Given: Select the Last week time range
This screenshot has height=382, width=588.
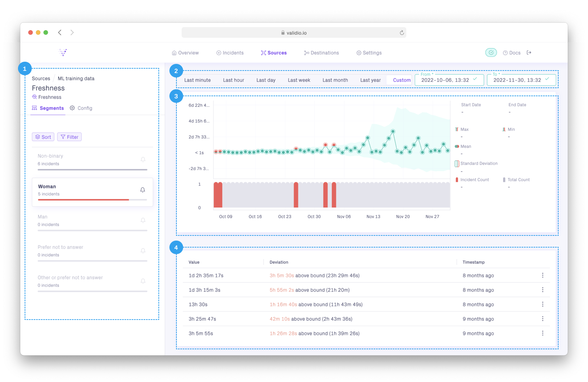Looking at the screenshot, I should coord(299,80).
